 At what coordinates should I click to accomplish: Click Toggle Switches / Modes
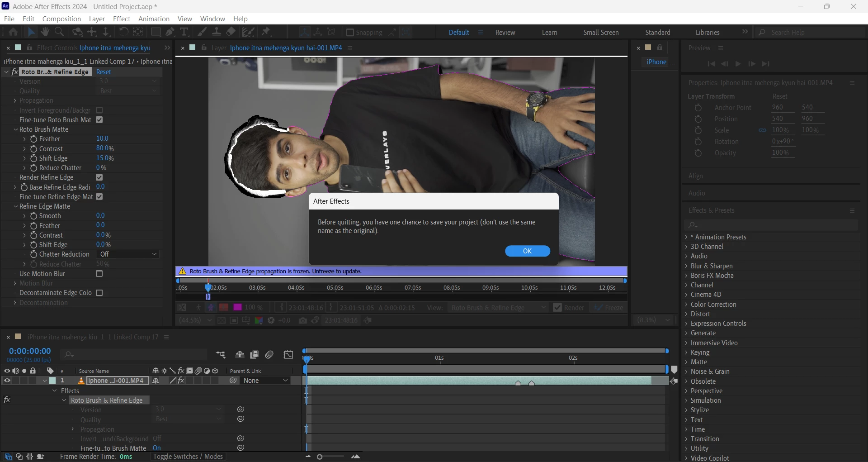(188, 457)
